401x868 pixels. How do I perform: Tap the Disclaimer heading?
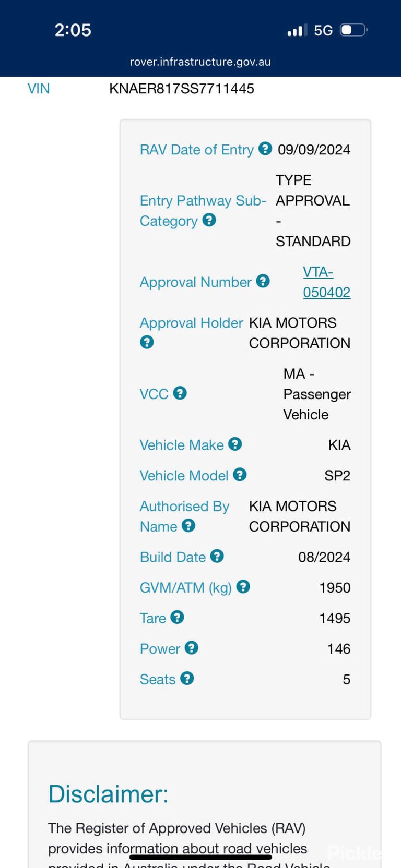(x=108, y=794)
